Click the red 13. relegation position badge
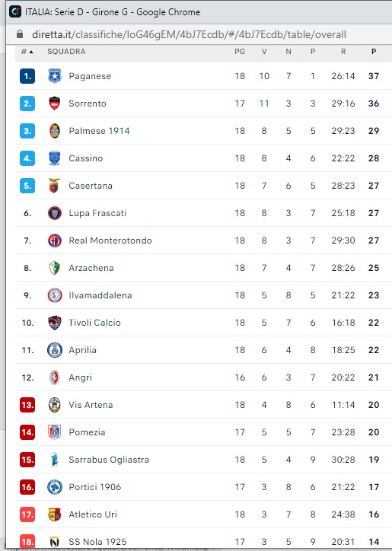This screenshot has height=551, width=392. [27, 405]
